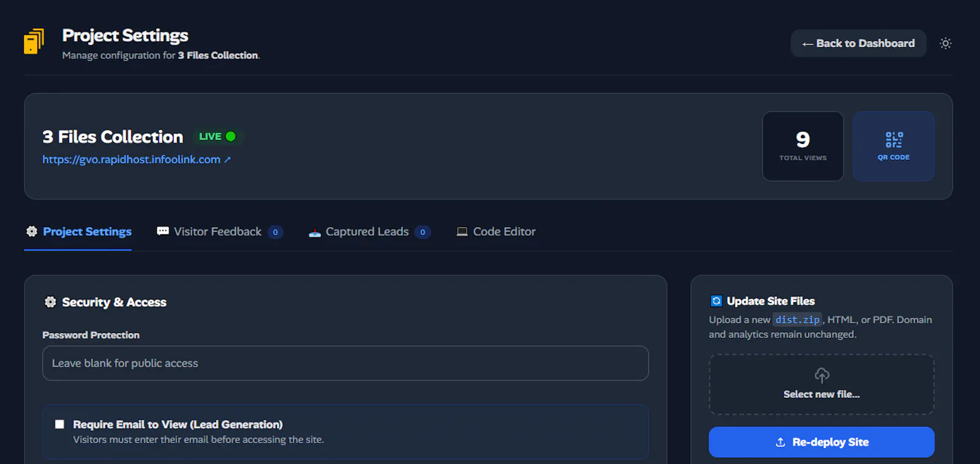Focus the Password Protection input field
This screenshot has height=464, width=980.
[x=345, y=363]
